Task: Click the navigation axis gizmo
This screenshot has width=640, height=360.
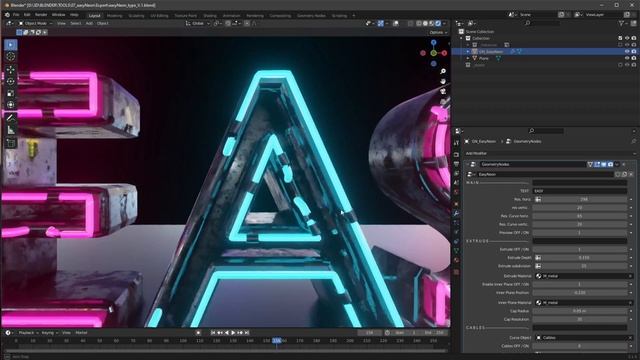Action: [433, 53]
